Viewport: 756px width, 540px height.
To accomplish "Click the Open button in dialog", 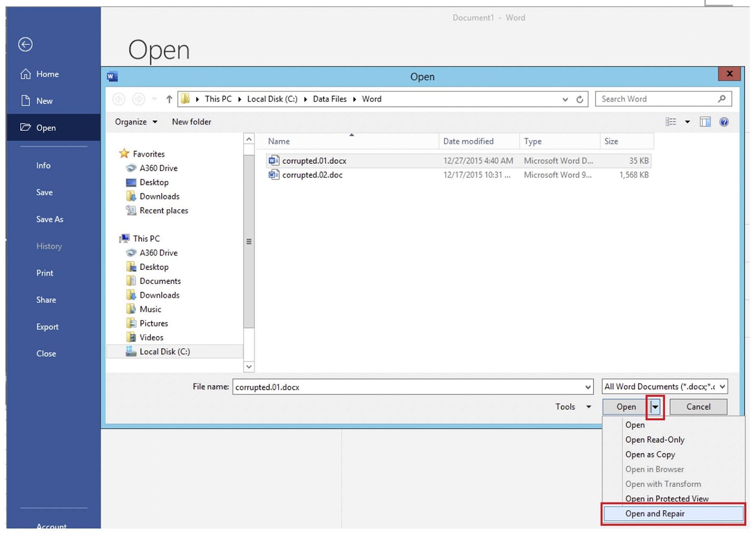I will (626, 407).
